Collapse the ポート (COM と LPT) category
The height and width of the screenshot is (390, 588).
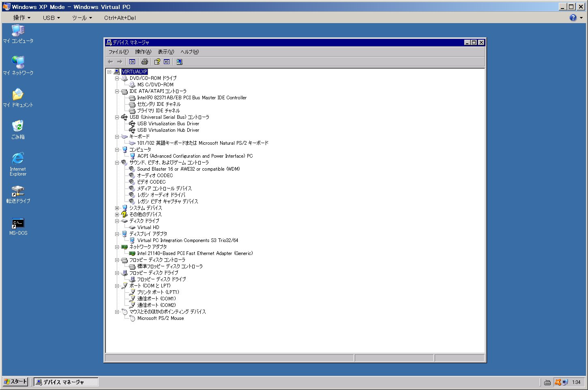[117, 286]
